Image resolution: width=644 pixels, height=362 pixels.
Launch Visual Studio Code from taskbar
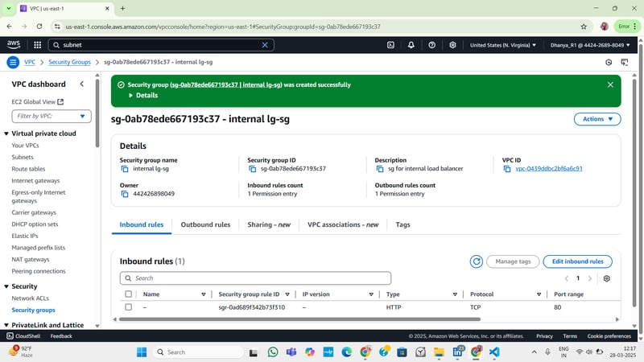pos(494,352)
